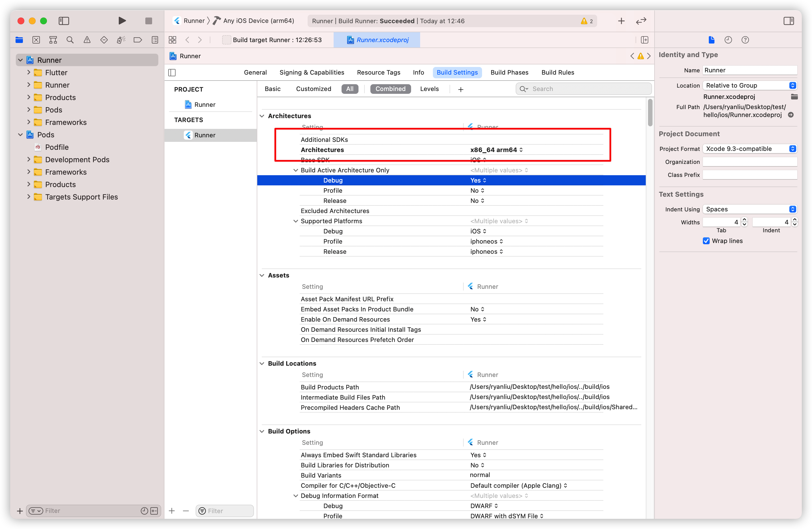Toggle the right inspector panel

pos(789,21)
